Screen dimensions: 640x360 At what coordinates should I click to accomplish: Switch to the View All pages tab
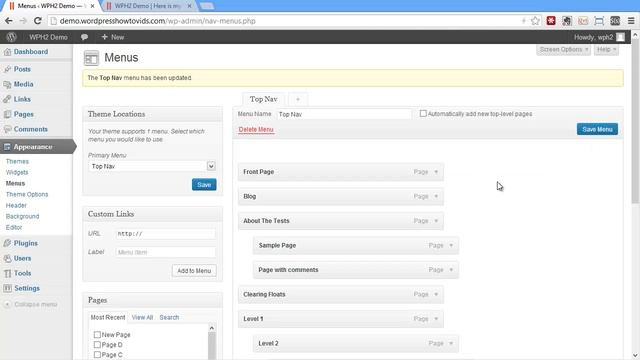pos(142,317)
